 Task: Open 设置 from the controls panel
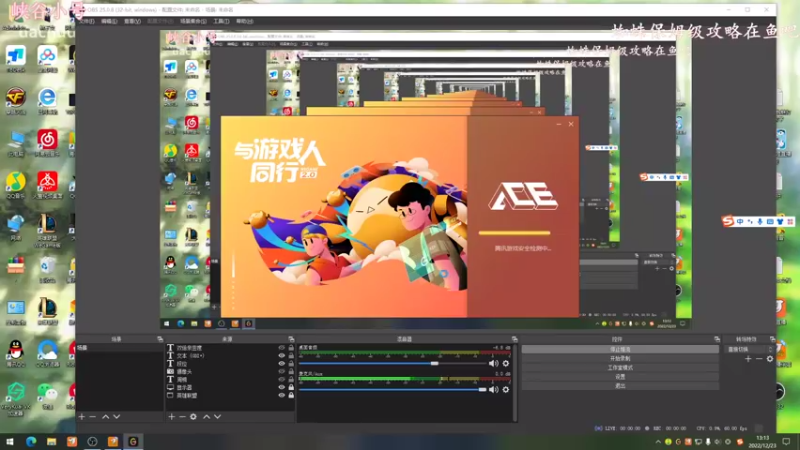pos(620,377)
